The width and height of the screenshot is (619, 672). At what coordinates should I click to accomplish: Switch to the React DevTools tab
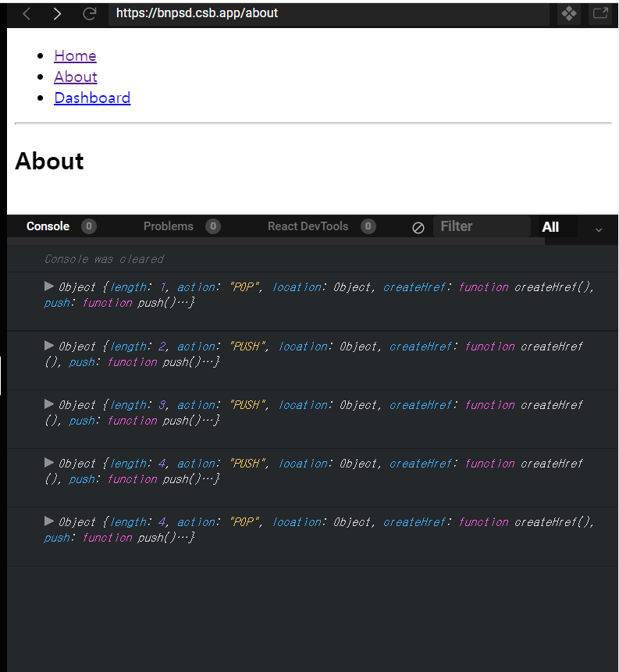click(x=308, y=226)
